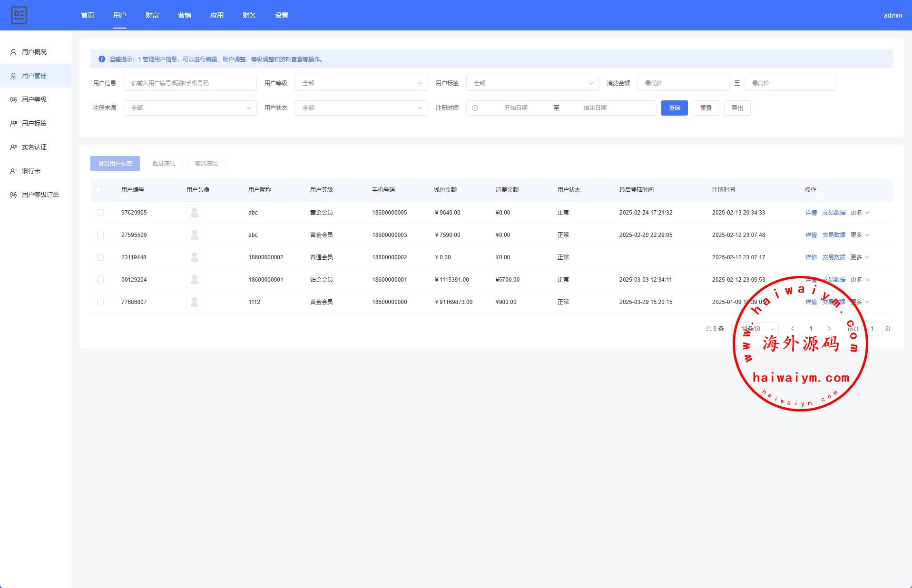Expand the 注册来源 dropdown
Viewport: 912px width, 588px height.
[190, 108]
